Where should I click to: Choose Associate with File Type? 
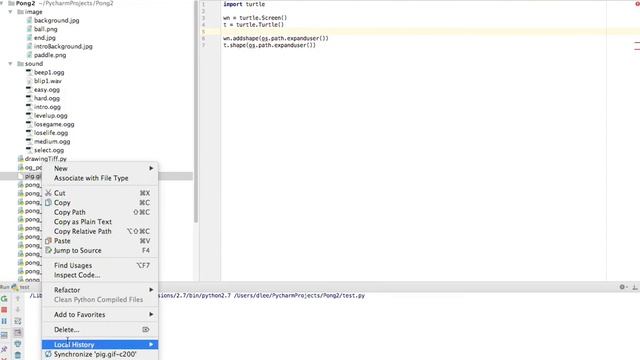click(100, 178)
